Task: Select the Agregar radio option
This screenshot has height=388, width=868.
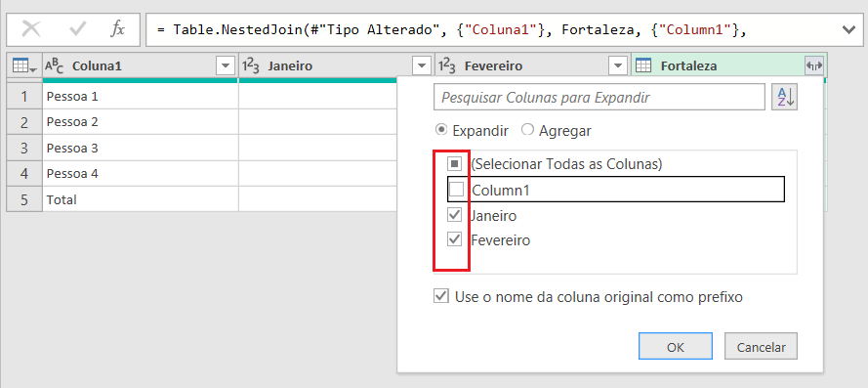Action: coord(527,130)
